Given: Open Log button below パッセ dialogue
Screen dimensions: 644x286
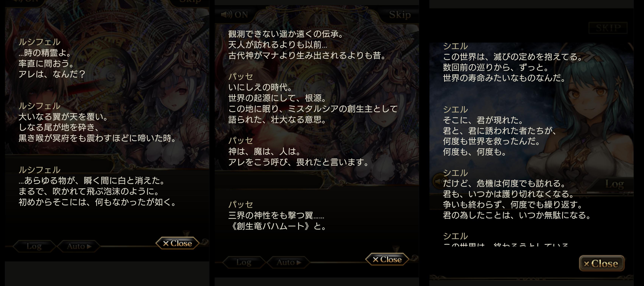Looking at the screenshot, I should pyautogui.click(x=244, y=262).
